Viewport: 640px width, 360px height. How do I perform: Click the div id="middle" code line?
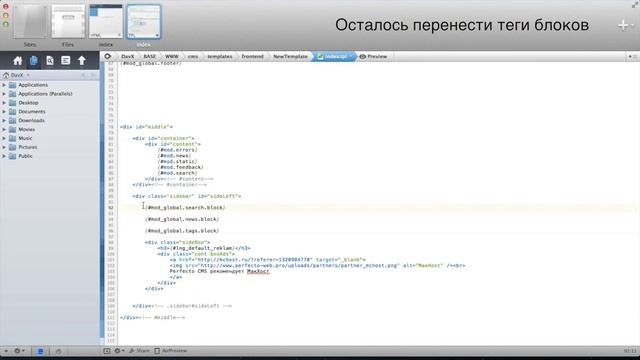[147, 127]
